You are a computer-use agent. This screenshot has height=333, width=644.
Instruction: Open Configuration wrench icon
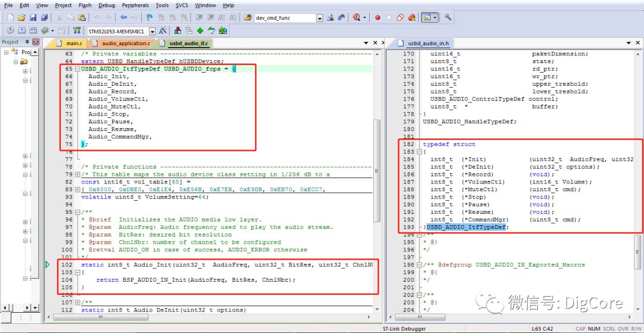tap(448, 18)
